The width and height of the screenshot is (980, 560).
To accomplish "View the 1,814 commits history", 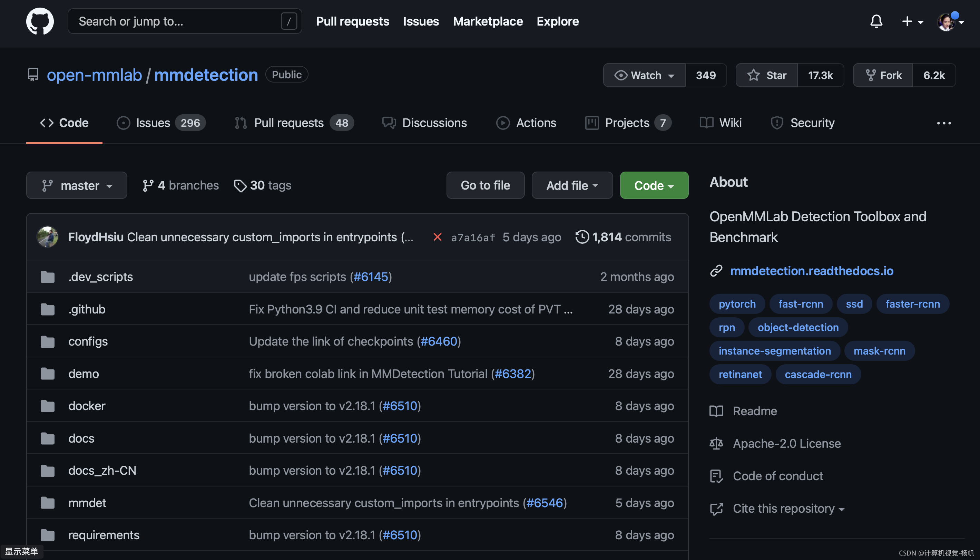I will [x=623, y=237].
